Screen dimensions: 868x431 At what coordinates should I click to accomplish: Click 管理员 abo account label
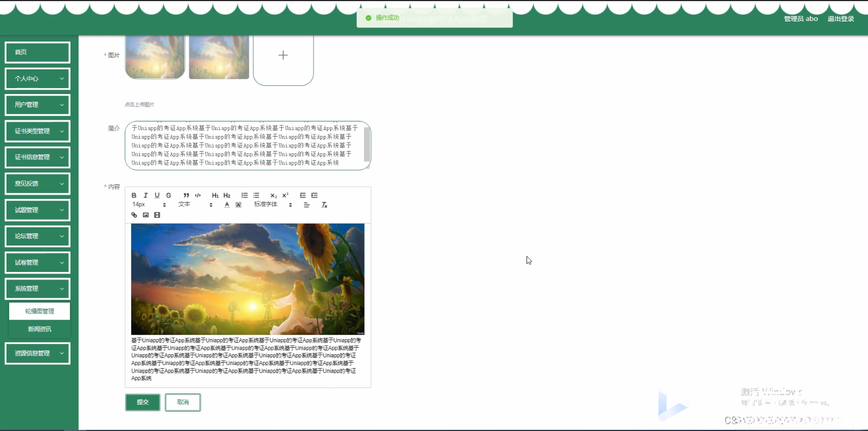[x=801, y=19]
